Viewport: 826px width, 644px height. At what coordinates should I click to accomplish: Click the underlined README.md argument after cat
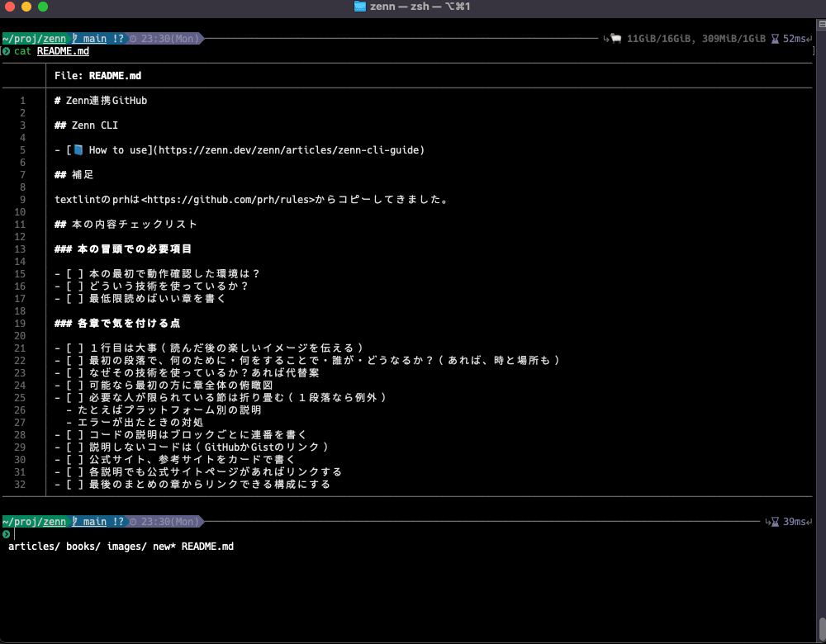pos(63,51)
